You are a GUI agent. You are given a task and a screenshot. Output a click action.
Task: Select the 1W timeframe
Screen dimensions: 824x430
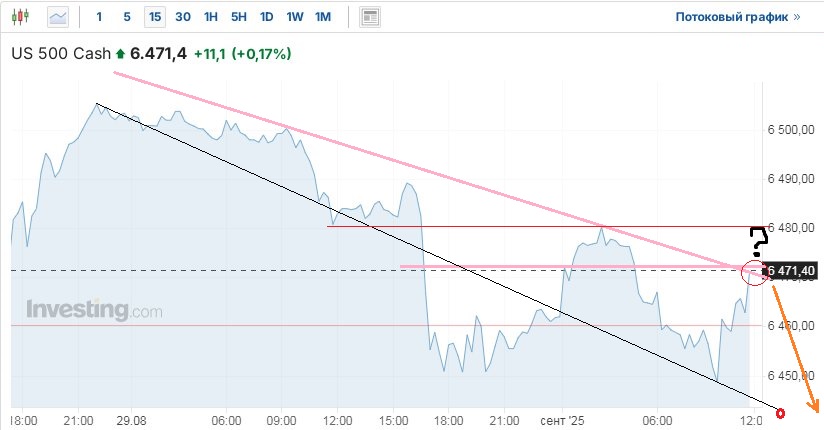pos(295,17)
